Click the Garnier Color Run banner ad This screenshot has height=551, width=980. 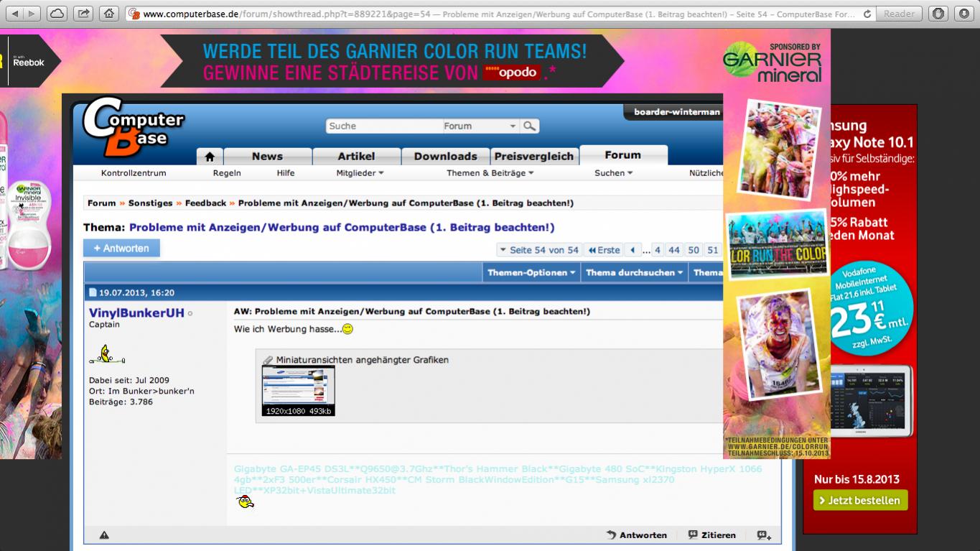394,61
